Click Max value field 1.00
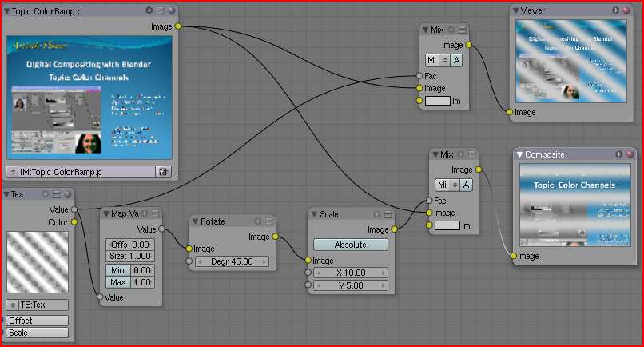Image resolution: width=644 pixels, height=347 pixels. pos(142,282)
